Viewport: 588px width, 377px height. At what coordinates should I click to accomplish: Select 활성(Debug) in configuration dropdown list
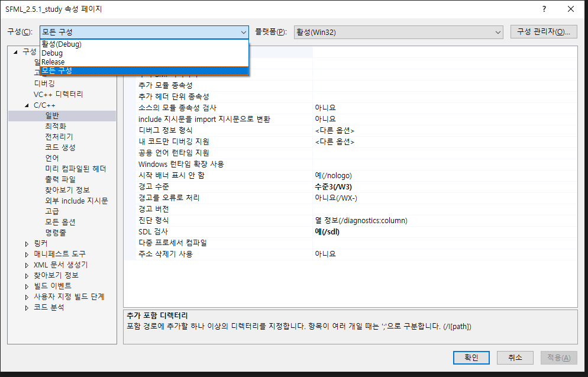point(144,44)
